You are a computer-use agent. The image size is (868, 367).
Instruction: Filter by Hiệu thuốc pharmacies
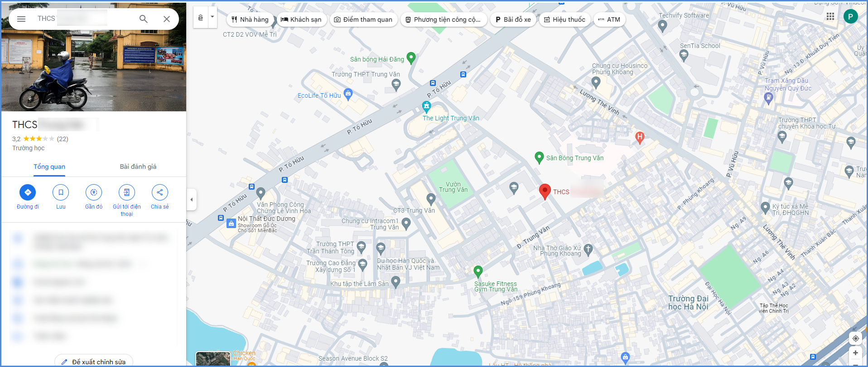pos(564,19)
